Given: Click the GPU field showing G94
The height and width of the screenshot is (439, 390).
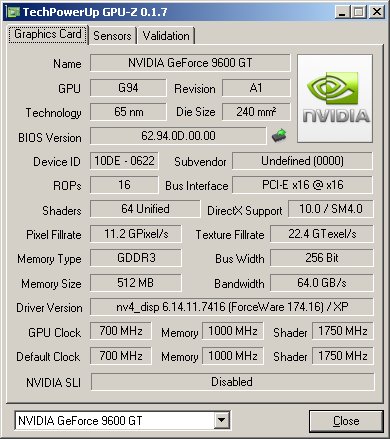Looking at the screenshot, I should pyautogui.click(x=128, y=88).
